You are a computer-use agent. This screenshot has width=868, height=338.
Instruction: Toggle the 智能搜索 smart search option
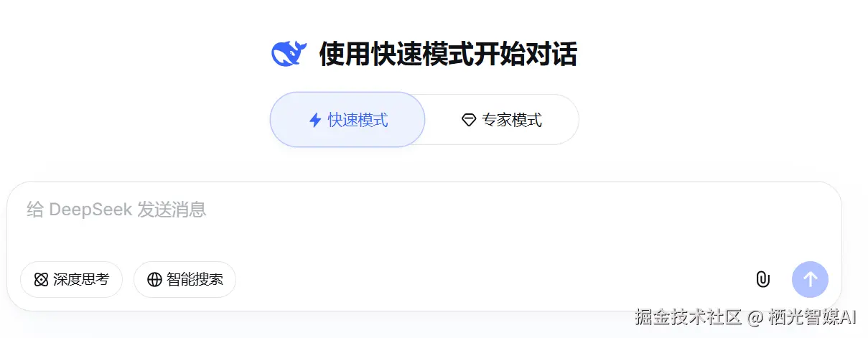185,279
